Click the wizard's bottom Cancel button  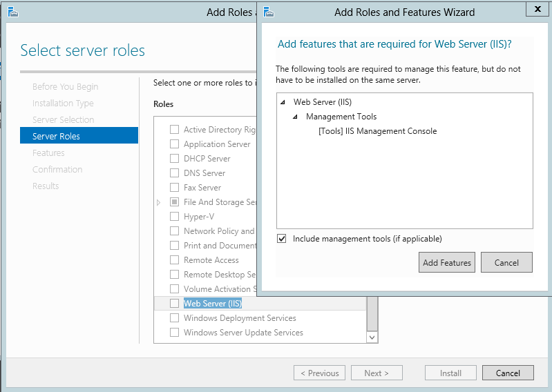(x=508, y=373)
